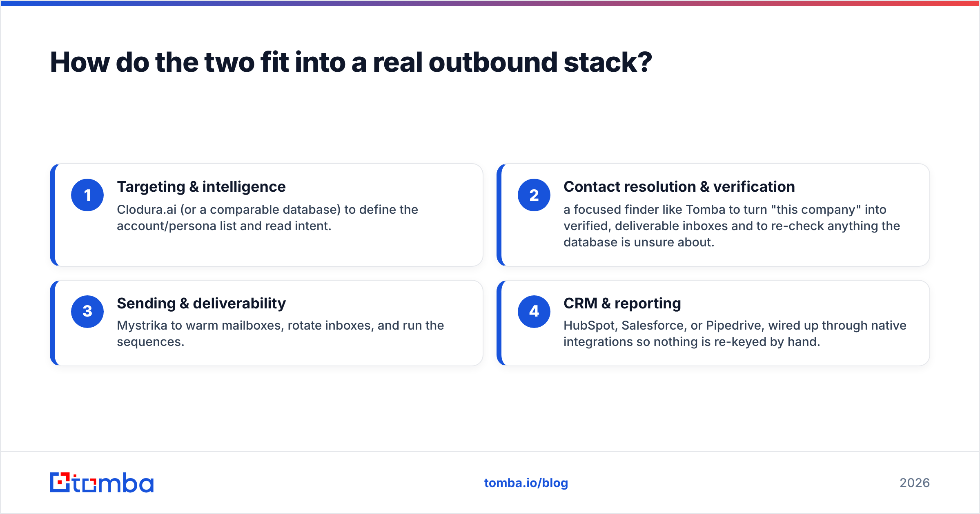980x514 pixels.
Task: Click the number 1 circle badge
Action: pos(87,195)
